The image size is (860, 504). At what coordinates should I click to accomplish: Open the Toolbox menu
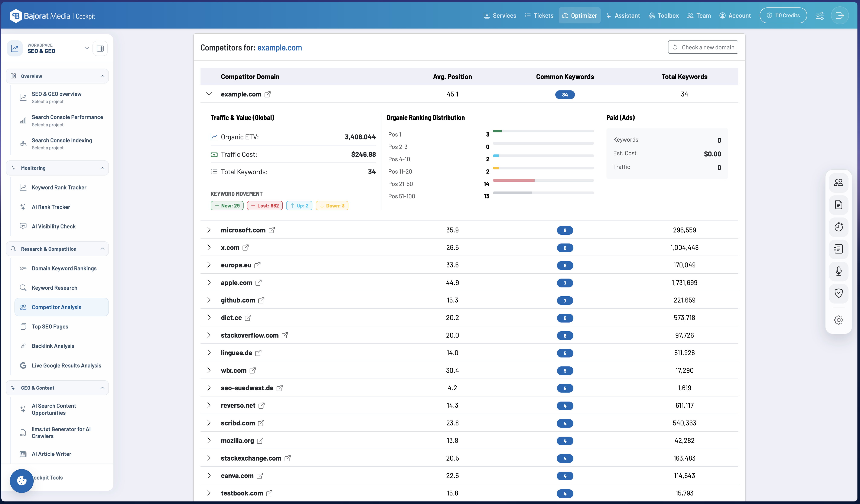(x=664, y=16)
